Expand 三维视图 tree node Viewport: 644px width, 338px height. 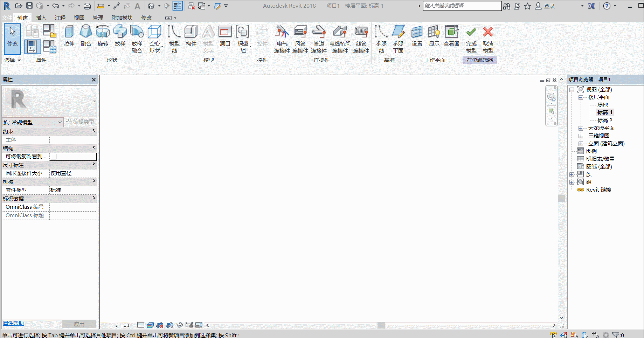(x=581, y=136)
